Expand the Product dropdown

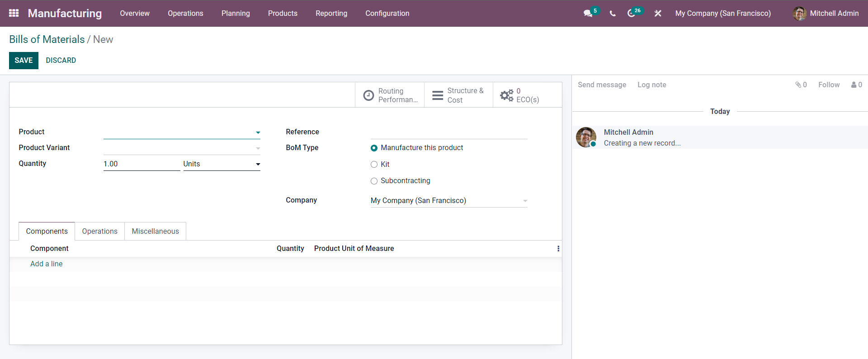click(x=258, y=132)
